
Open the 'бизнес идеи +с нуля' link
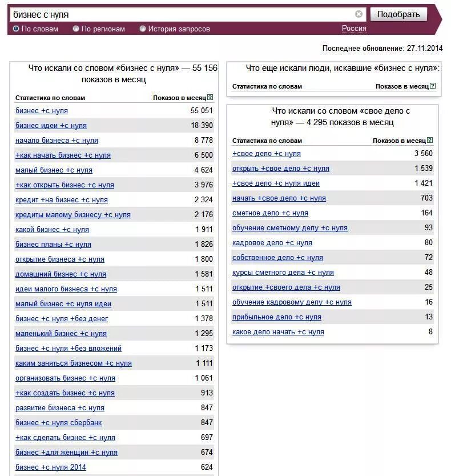click(51, 125)
